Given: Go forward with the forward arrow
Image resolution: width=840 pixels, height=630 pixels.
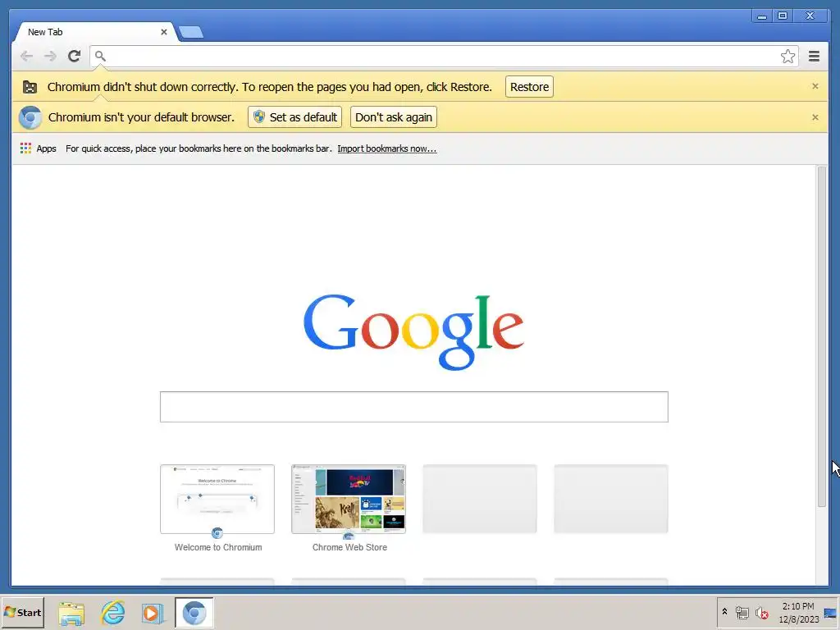Looking at the screenshot, I should pyautogui.click(x=50, y=56).
